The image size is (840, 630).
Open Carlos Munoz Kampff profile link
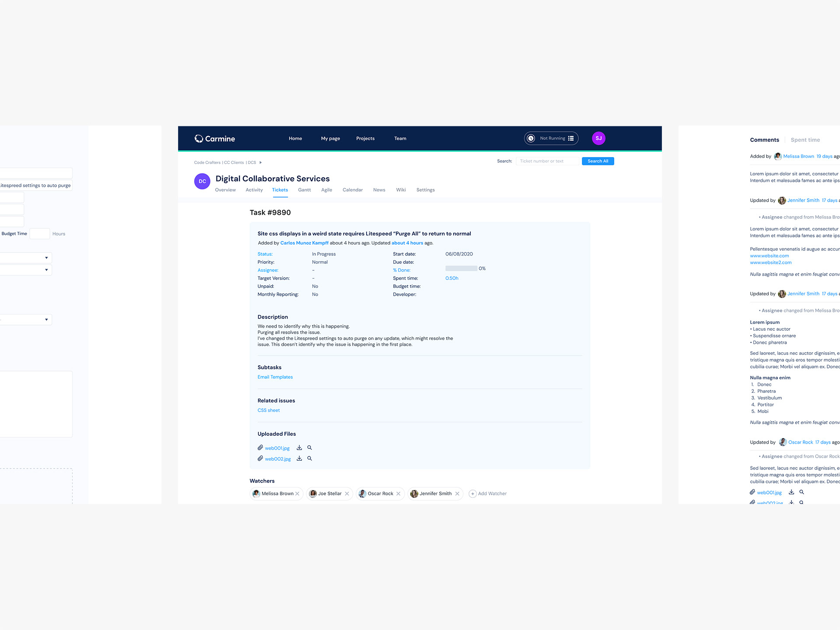point(304,243)
